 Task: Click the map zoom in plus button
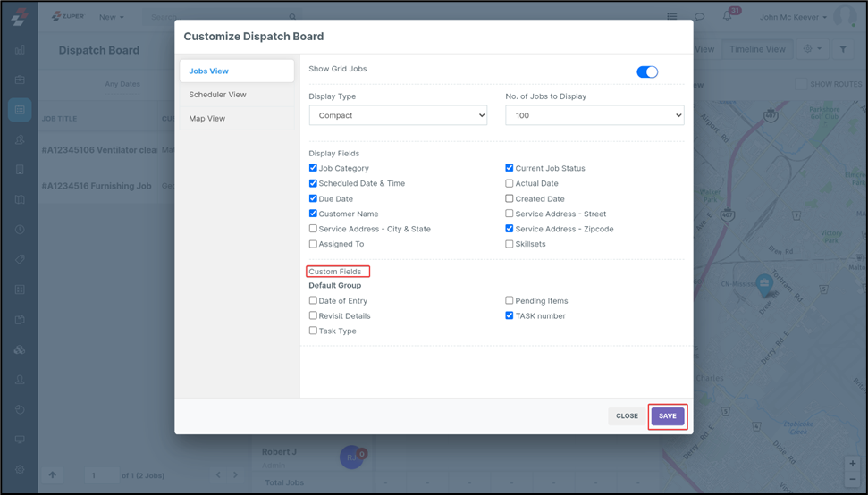click(853, 465)
